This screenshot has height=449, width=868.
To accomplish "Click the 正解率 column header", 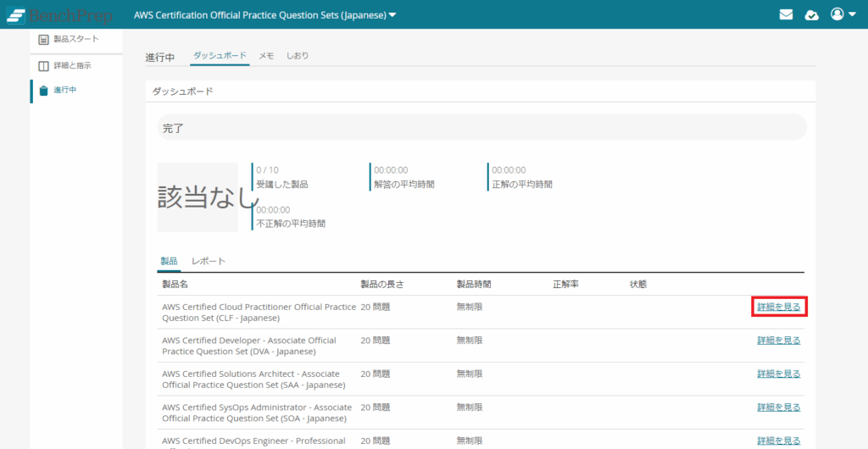I will pyautogui.click(x=565, y=284).
